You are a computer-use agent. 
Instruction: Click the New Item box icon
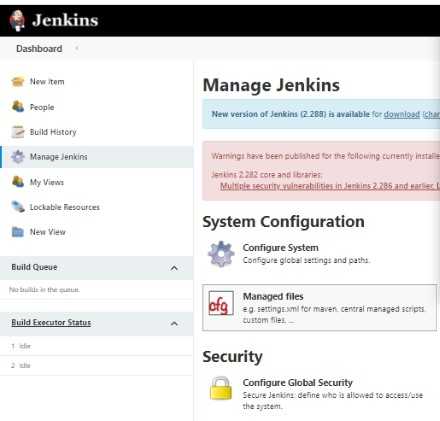(x=18, y=82)
